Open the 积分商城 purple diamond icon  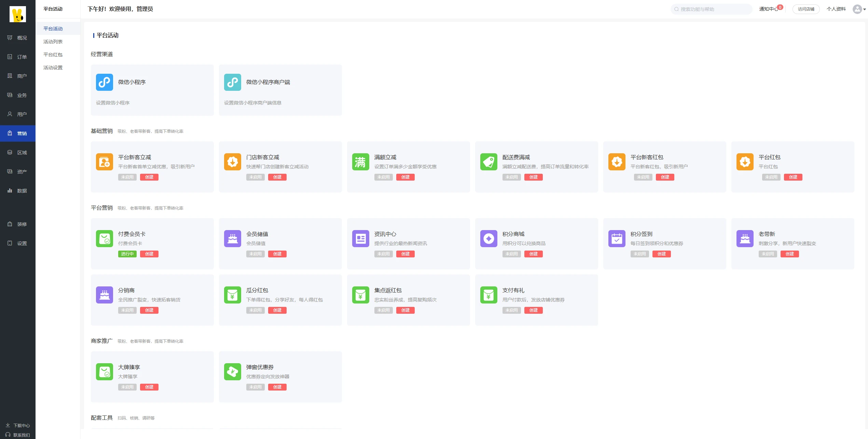[488, 239]
